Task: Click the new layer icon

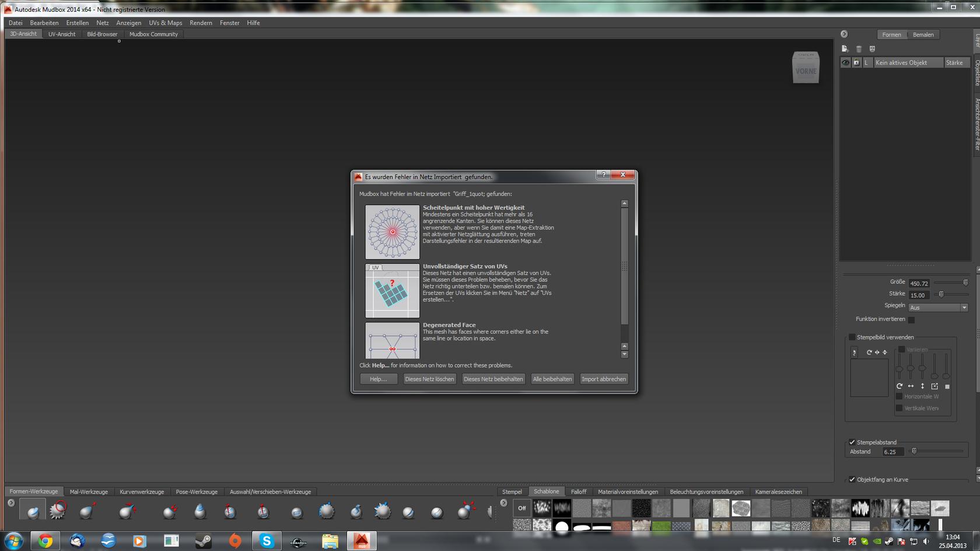Action: click(x=845, y=49)
